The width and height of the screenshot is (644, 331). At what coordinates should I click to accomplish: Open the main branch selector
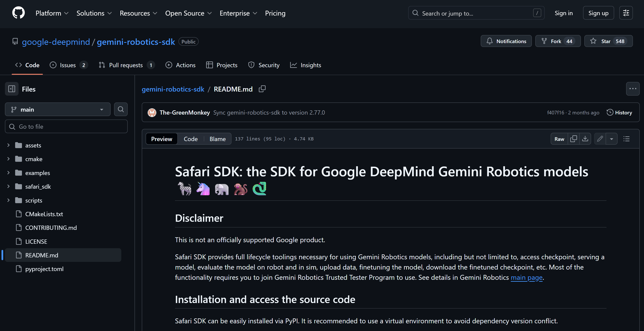[58, 109]
